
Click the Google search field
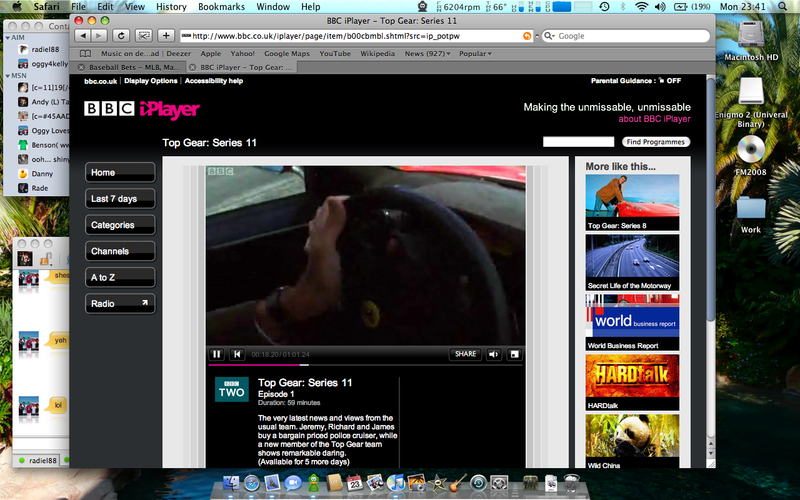[626, 36]
